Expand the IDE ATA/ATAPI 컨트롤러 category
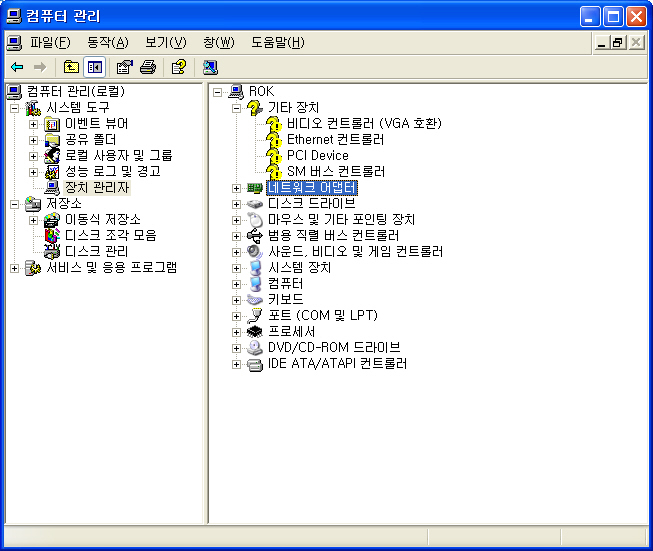 (x=237, y=364)
